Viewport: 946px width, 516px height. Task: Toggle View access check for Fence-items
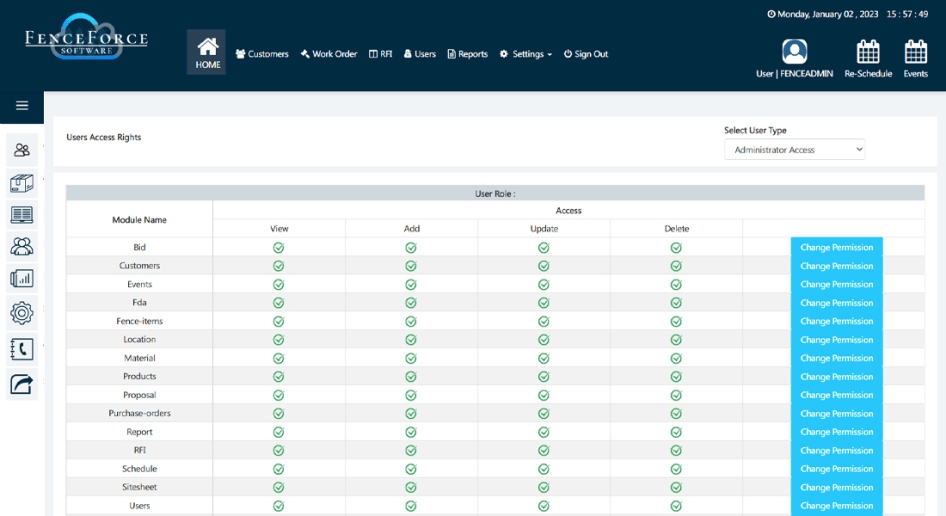(x=279, y=321)
